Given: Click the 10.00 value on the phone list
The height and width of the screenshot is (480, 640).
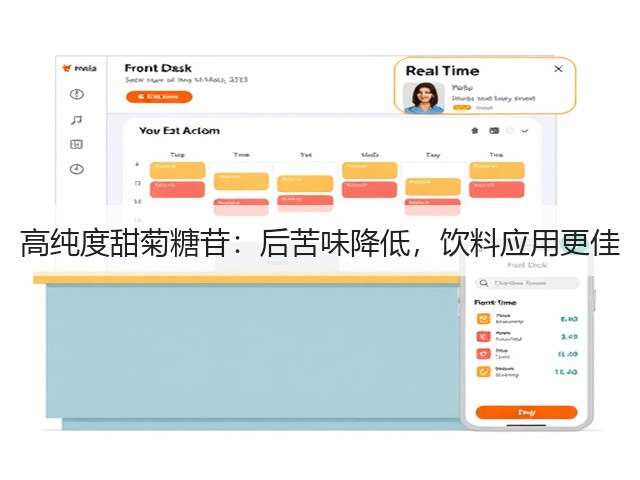Looking at the screenshot, I should pyautogui.click(x=566, y=372).
